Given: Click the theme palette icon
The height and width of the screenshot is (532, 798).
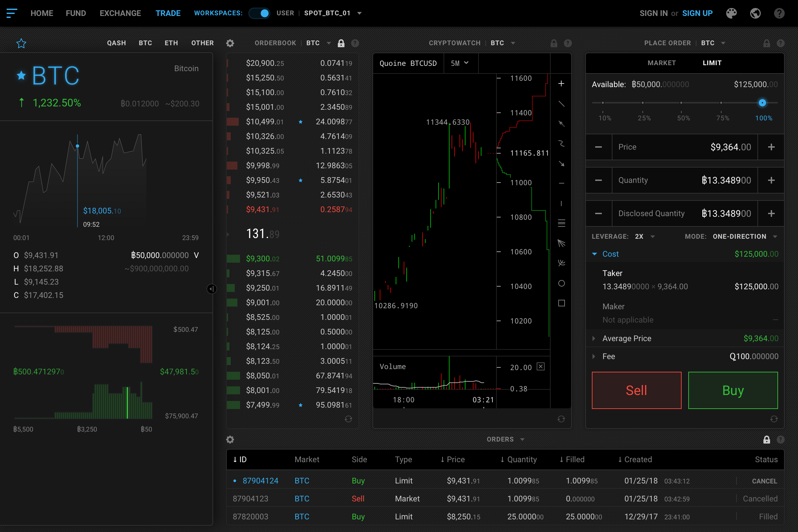Looking at the screenshot, I should [x=731, y=13].
